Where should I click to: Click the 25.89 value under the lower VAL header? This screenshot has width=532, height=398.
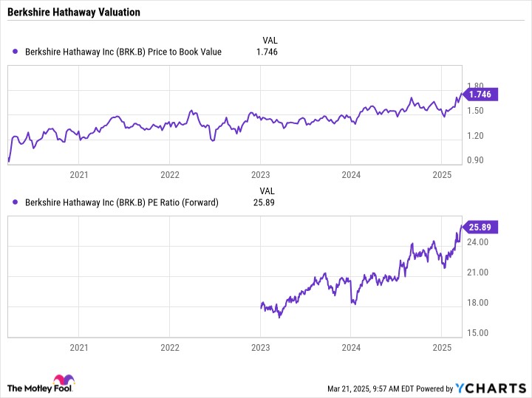(264, 202)
